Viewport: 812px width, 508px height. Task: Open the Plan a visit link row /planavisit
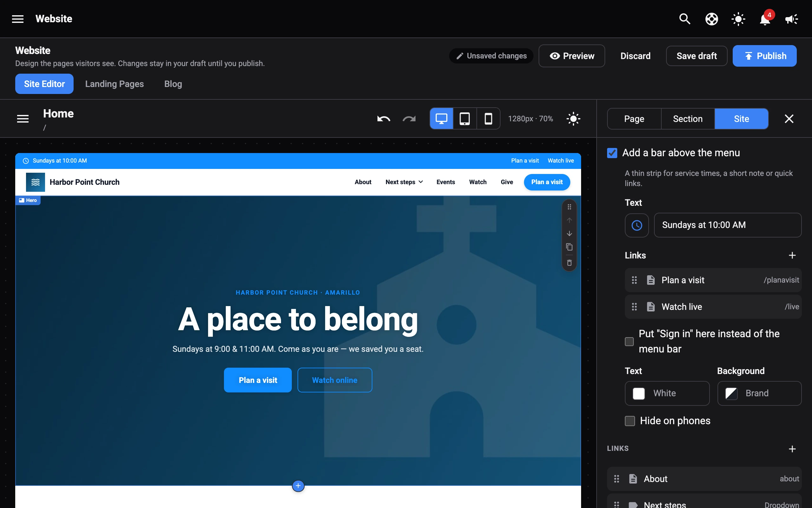tap(713, 280)
